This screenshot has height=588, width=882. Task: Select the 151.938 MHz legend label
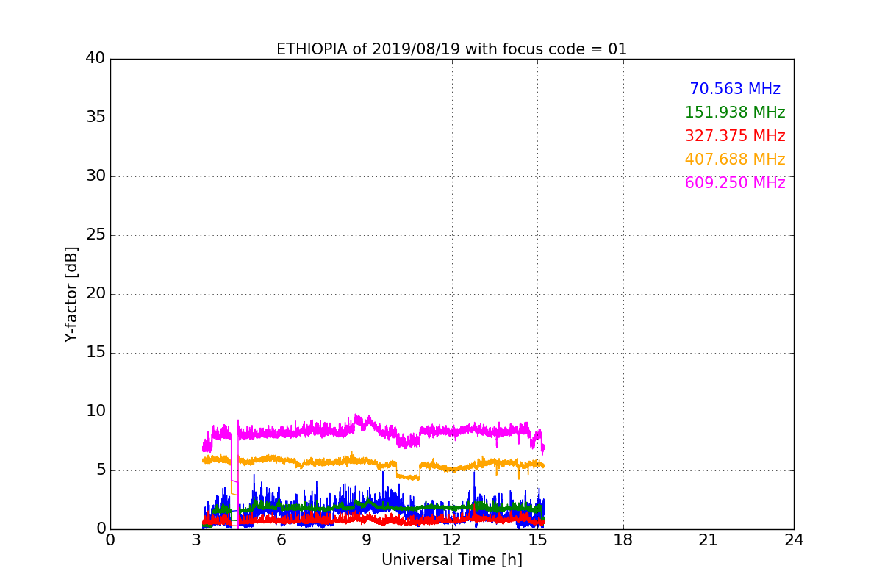coord(735,112)
